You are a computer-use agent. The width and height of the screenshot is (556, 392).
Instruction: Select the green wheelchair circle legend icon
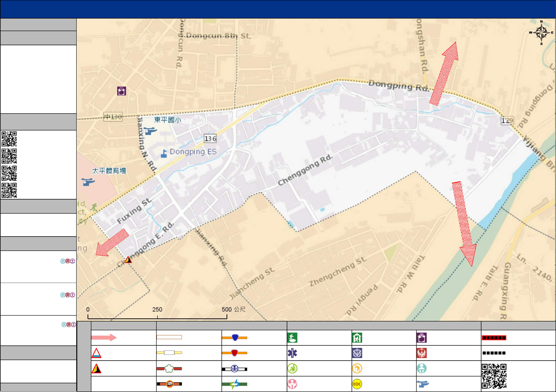pos(292,369)
